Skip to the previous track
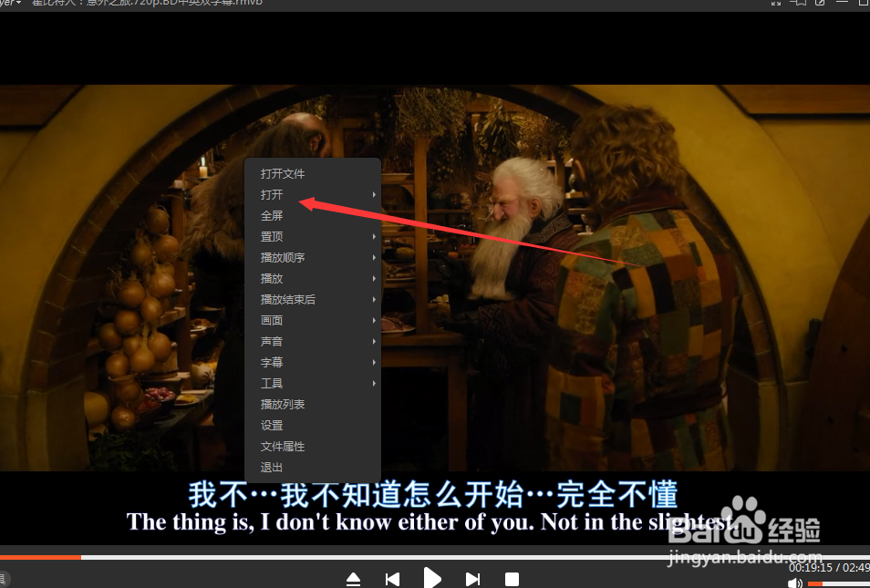Screen dimensions: 870x588 [x=392, y=580]
